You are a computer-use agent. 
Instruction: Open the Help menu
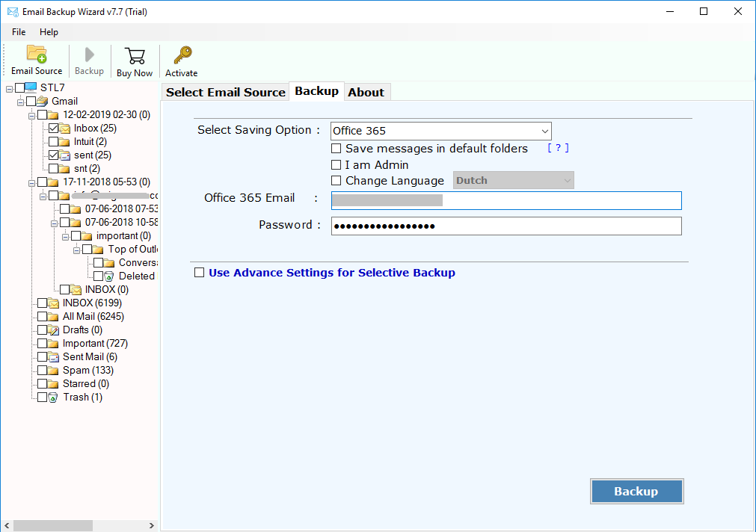coord(49,32)
